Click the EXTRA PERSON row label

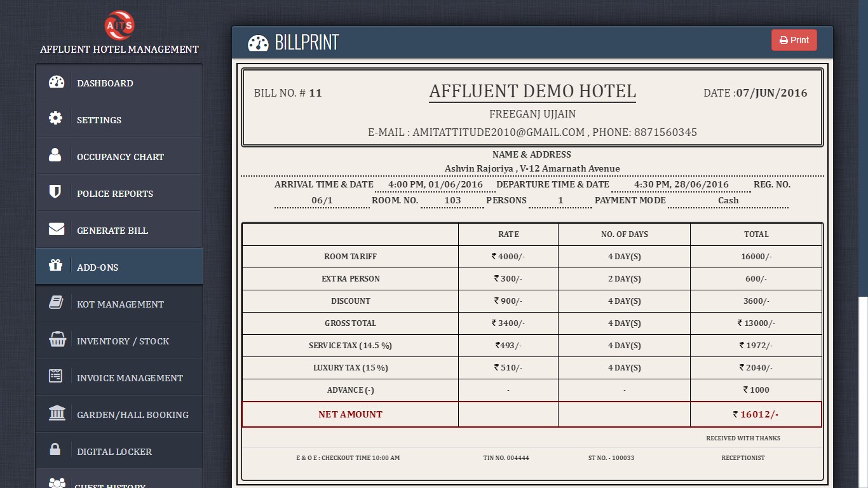coord(351,279)
